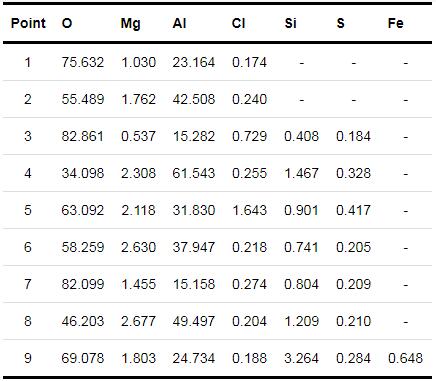Select the S value 0.328 for point 4
This screenshot has width=436, height=381.
click(x=353, y=173)
